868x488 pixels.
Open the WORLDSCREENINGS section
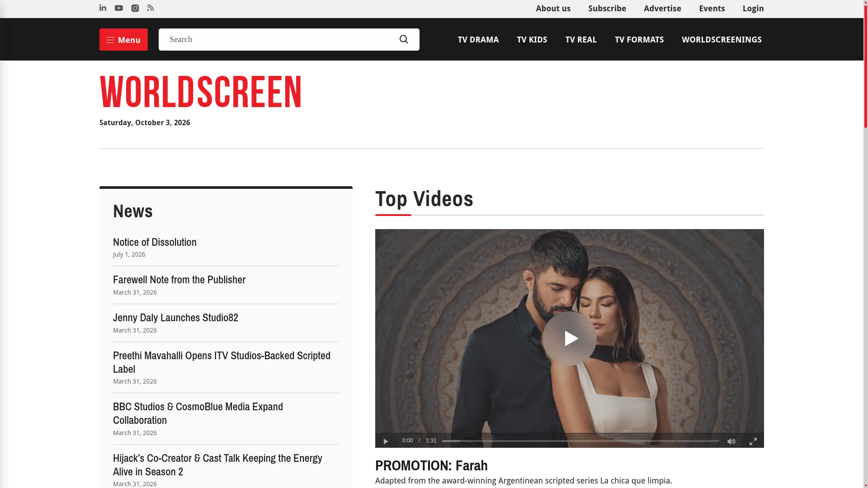(x=722, y=40)
